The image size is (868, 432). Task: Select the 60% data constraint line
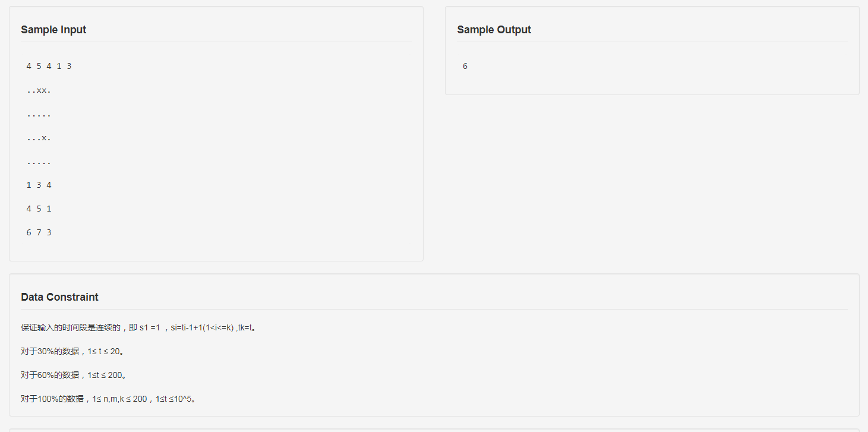click(74, 375)
